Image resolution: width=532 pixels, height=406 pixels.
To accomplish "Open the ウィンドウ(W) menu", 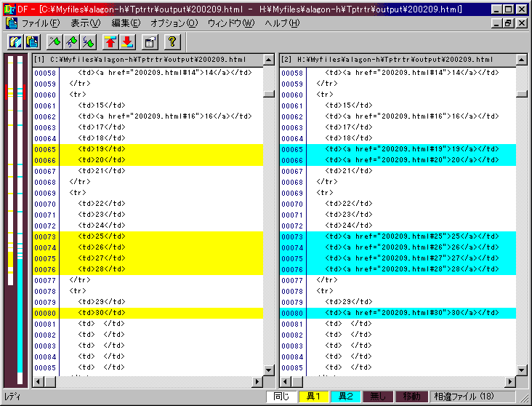I will (231, 23).
